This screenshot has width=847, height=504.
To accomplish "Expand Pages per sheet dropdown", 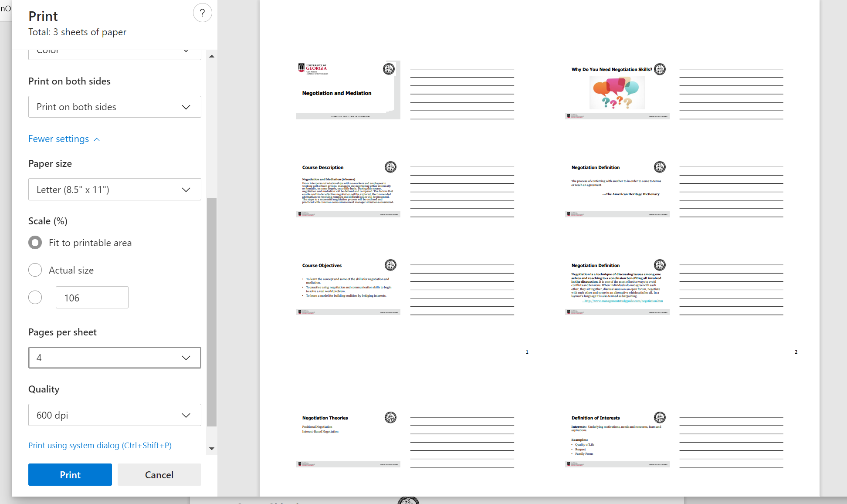I will coord(115,358).
